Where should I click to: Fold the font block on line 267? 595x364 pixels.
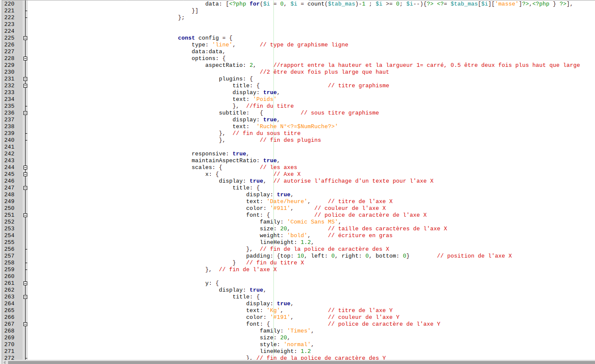(x=25, y=324)
